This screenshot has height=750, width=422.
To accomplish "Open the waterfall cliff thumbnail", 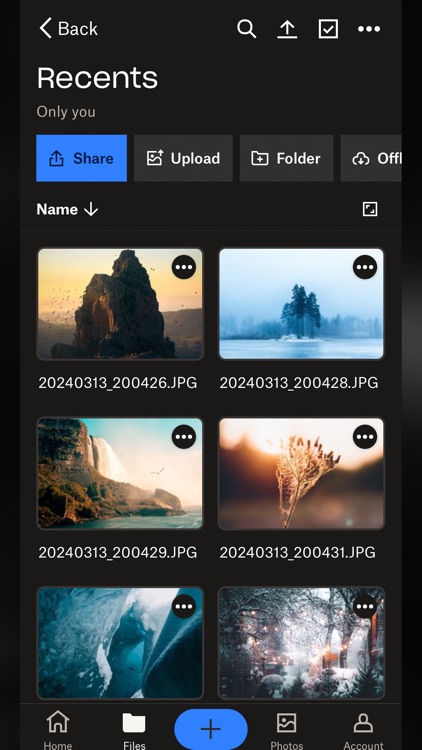I will (x=120, y=474).
